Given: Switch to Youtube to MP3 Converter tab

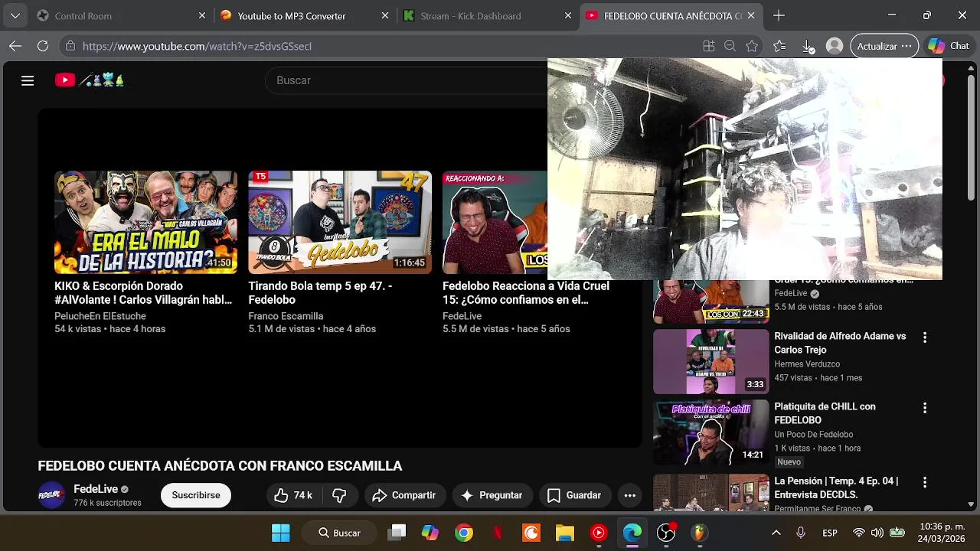Looking at the screenshot, I should coord(303,15).
